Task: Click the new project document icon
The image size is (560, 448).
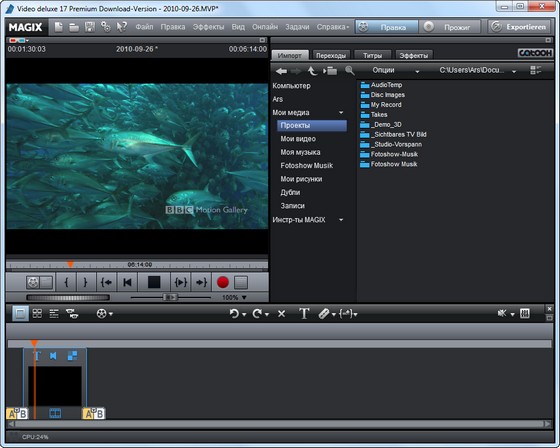Action: (59, 27)
